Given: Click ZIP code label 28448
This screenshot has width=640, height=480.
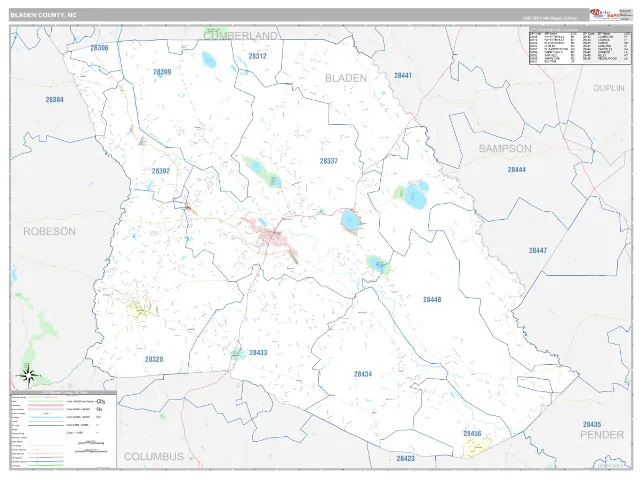Looking at the screenshot, I should pos(432,299).
